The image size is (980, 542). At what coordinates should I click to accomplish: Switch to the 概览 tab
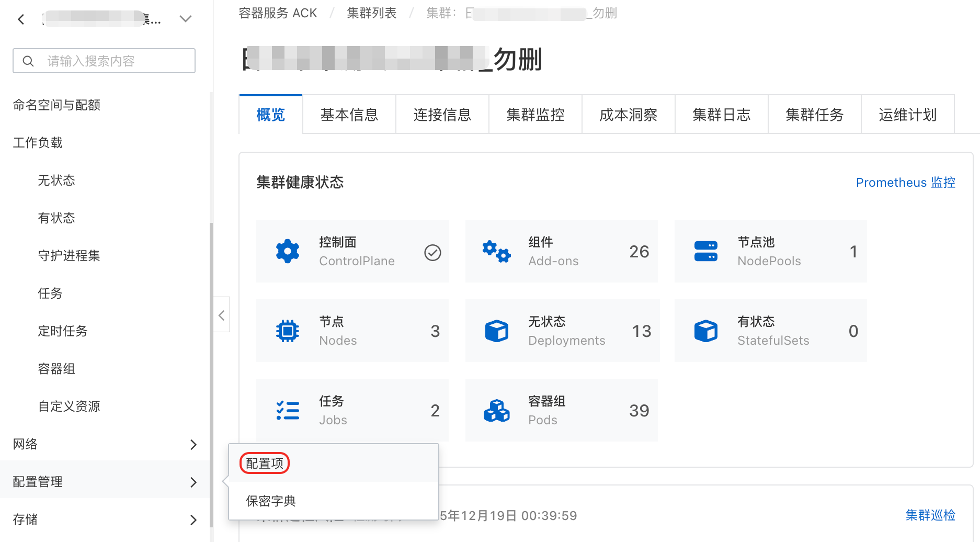pyautogui.click(x=271, y=115)
